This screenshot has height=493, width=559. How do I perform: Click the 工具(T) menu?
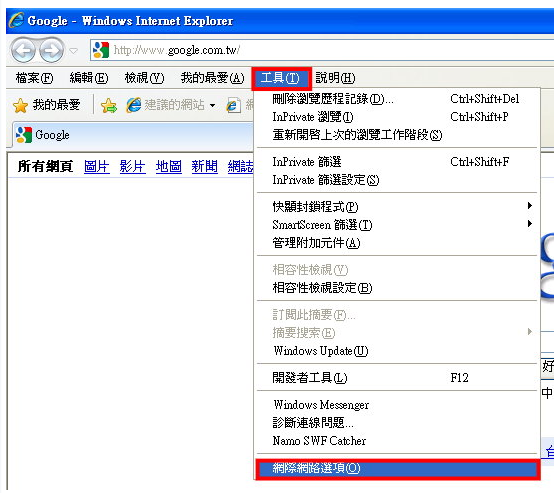pos(281,78)
